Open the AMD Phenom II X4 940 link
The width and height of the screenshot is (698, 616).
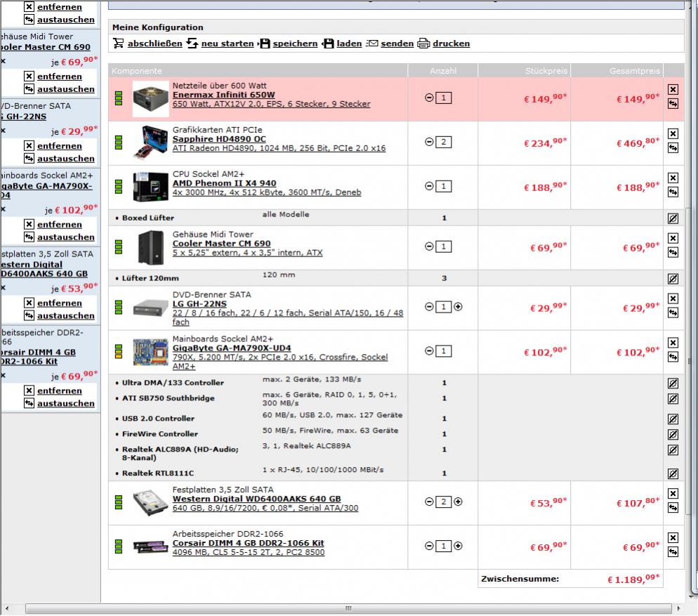click(x=225, y=183)
